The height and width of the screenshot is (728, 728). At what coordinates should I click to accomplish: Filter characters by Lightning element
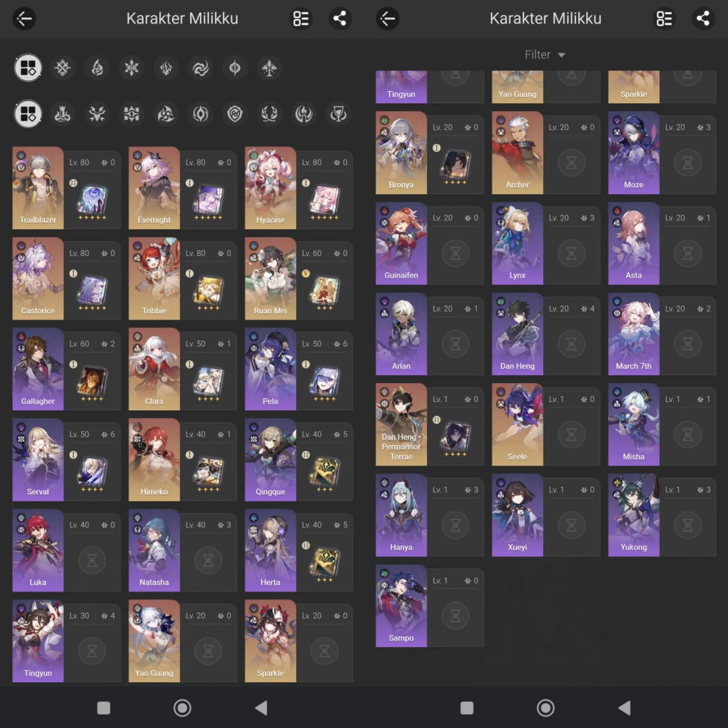coord(166,68)
